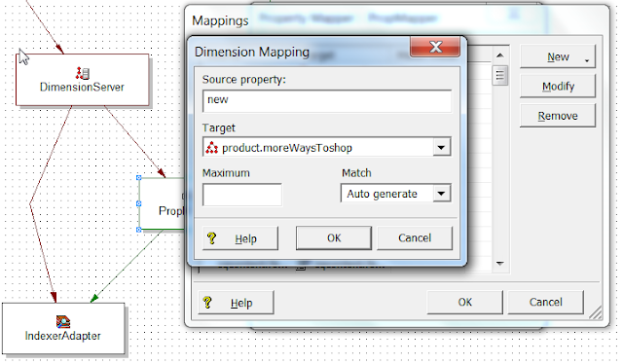This screenshot has width=623, height=364.
Task: Click the dimension icon beside product.moreWaysToshop
Action: [x=212, y=148]
